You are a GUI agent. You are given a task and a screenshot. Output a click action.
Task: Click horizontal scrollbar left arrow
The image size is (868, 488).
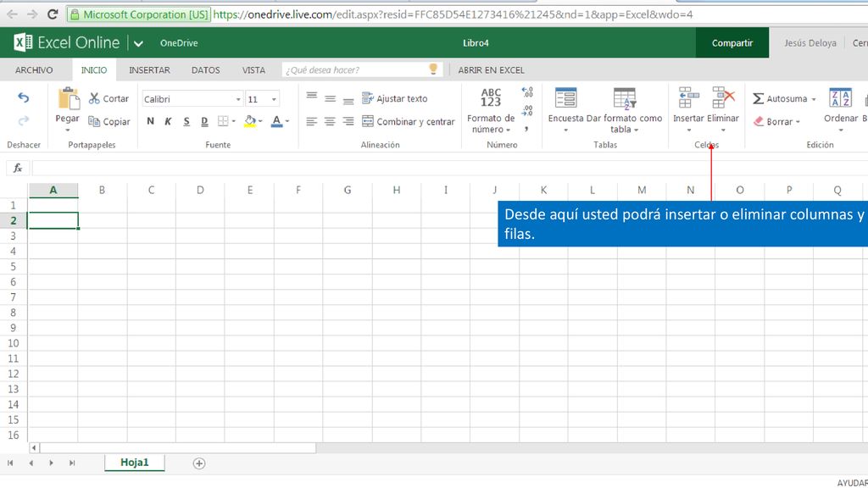tap(34, 447)
